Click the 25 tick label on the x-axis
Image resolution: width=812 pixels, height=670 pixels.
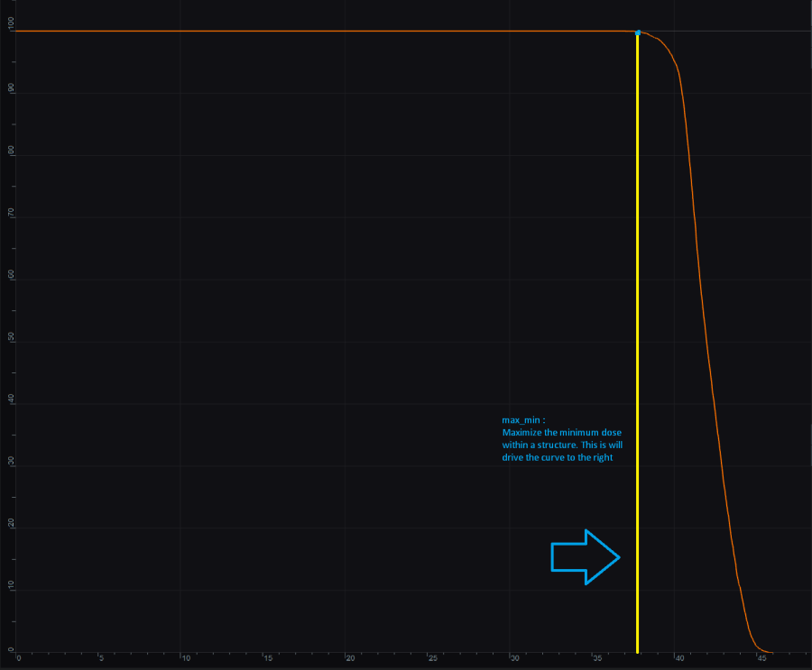(x=433, y=658)
